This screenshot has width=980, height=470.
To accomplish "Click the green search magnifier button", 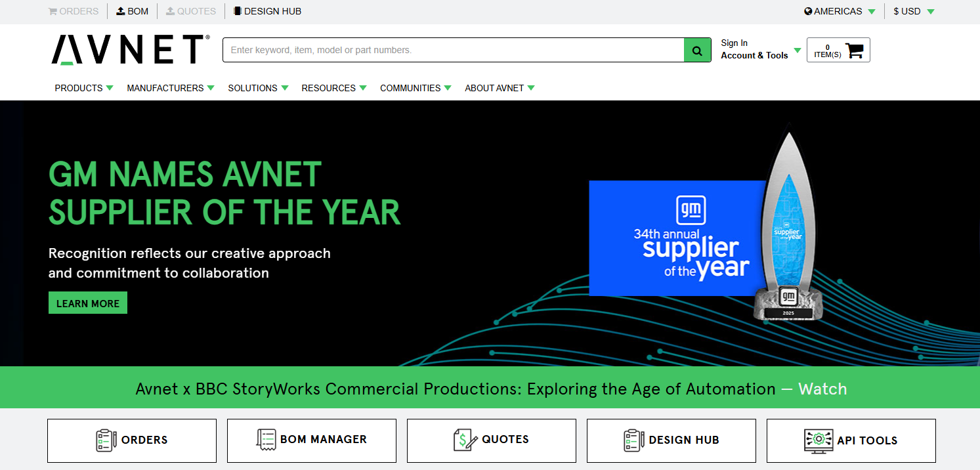I will (697, 50).
